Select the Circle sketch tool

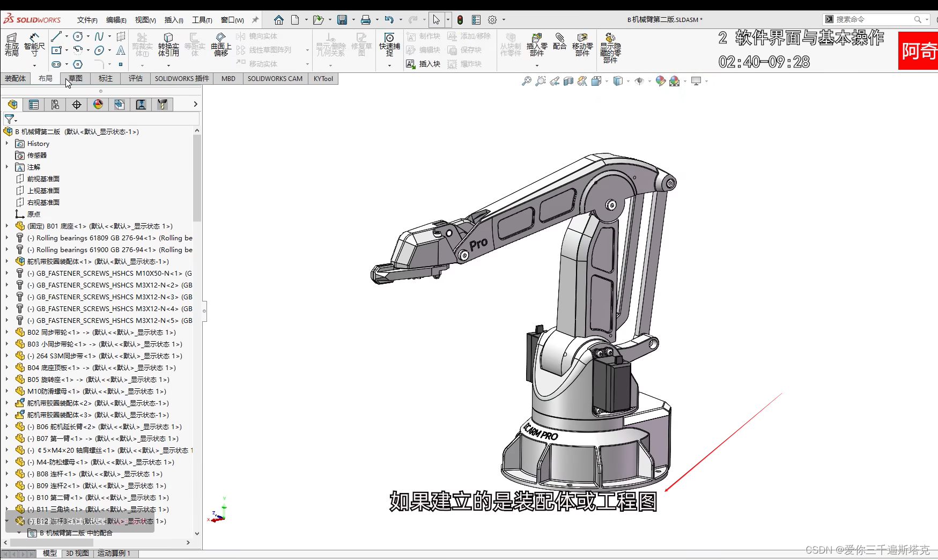point(78,36)
